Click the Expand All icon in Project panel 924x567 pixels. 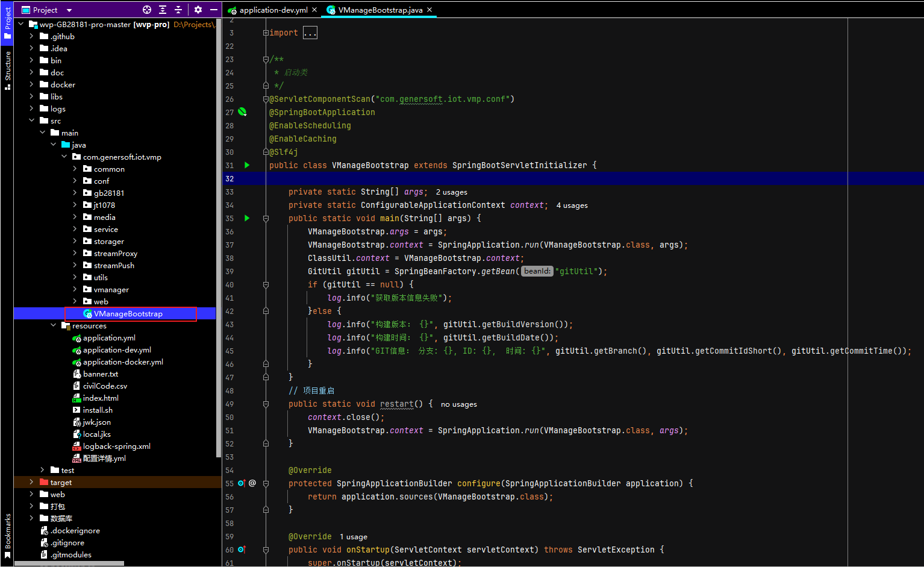163,10
